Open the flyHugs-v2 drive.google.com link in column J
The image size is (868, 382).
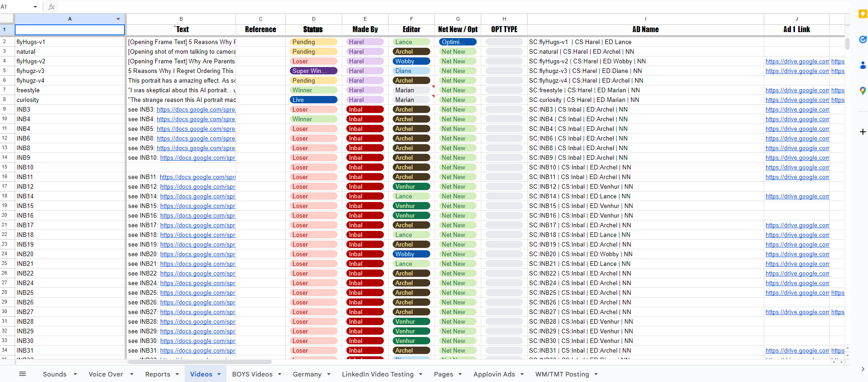tap(797, 61)
